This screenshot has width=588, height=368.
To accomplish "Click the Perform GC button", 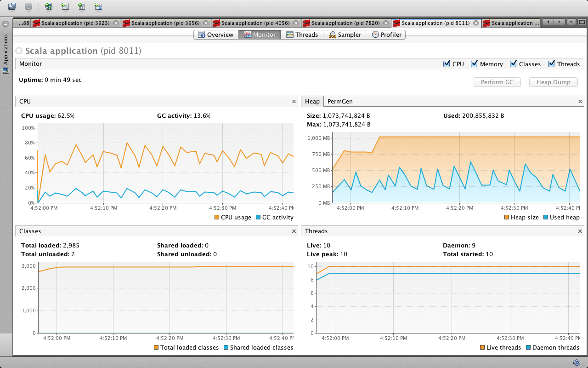I will click(497, 82).
